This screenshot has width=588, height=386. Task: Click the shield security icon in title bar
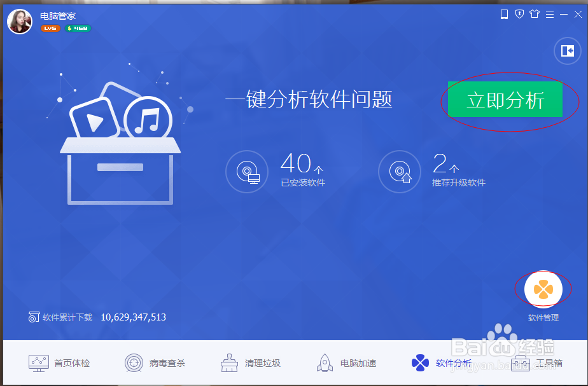click(519, 14)
